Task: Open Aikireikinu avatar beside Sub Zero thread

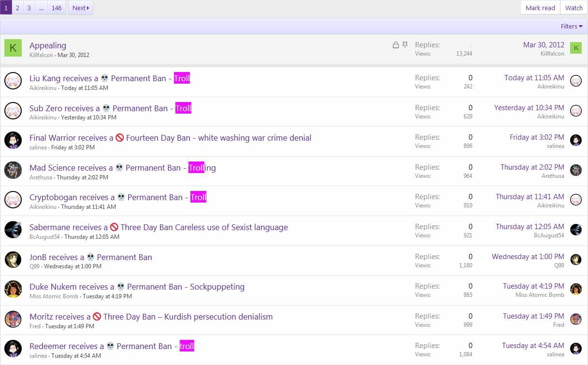Action: pos(13,111)
